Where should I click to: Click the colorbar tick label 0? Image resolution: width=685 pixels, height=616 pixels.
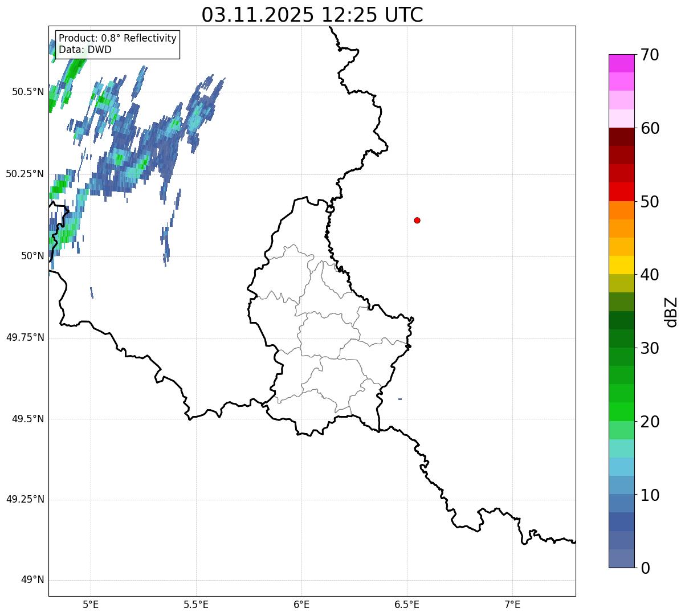click(645, 568)
